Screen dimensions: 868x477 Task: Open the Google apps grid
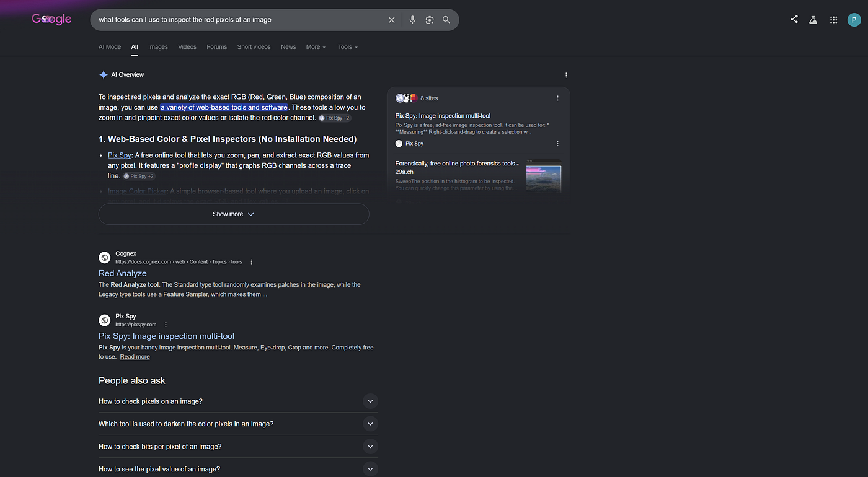click(834, 20)
